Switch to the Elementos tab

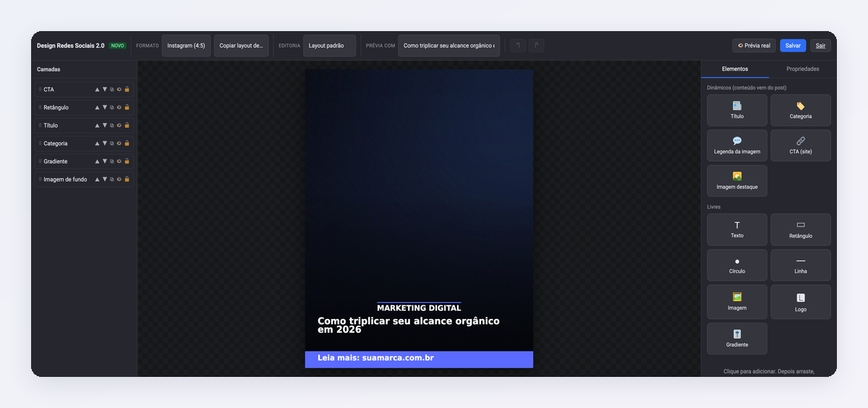pyautogui.click(x=735, y=69)
